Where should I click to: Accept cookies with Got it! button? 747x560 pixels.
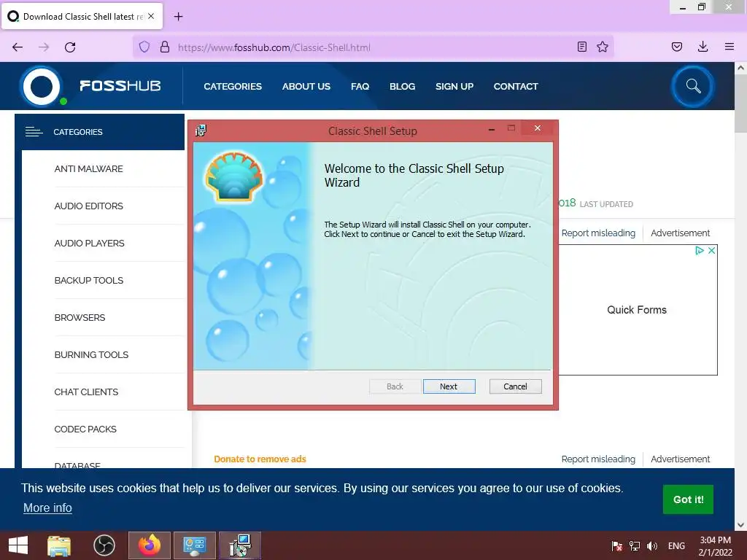point(688,499)
